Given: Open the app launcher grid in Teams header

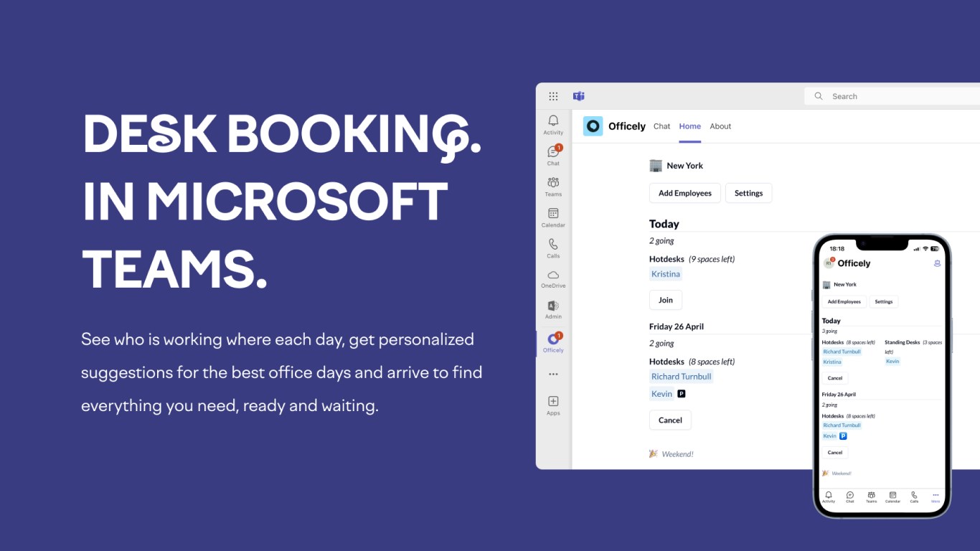Looking at the screenshot, I should click(x=553, y=96).
